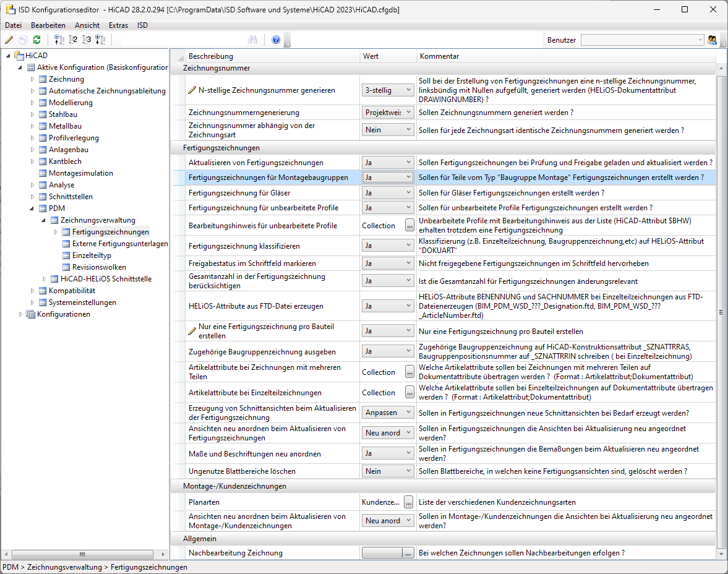This screenshot has height=574, width=728.
Task: Click pencil icon beside Nur eine Fertigungszeichnung
Action: tap(192, 331)
